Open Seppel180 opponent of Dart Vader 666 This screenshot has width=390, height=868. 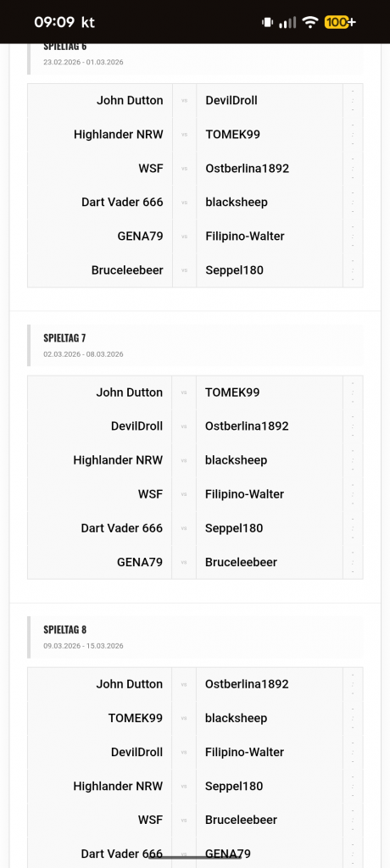click(234, 528)
